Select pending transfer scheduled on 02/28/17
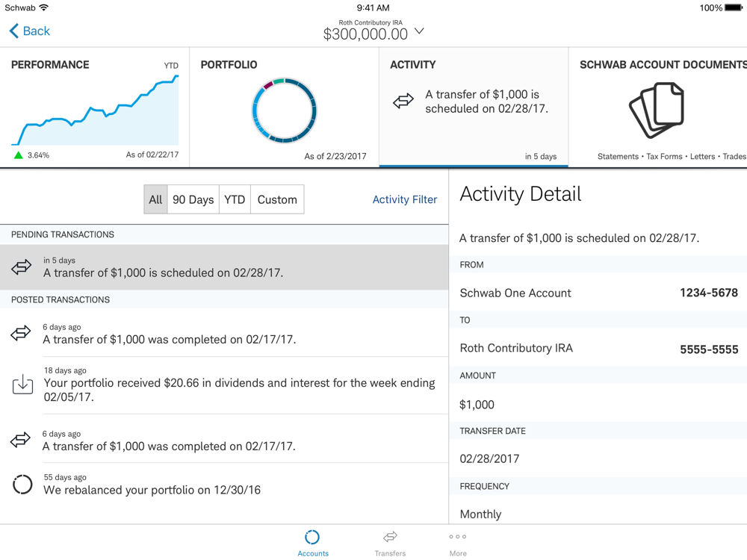Image resolution: width=747 pixels, height=560 pixels. (x=224, y=267)
